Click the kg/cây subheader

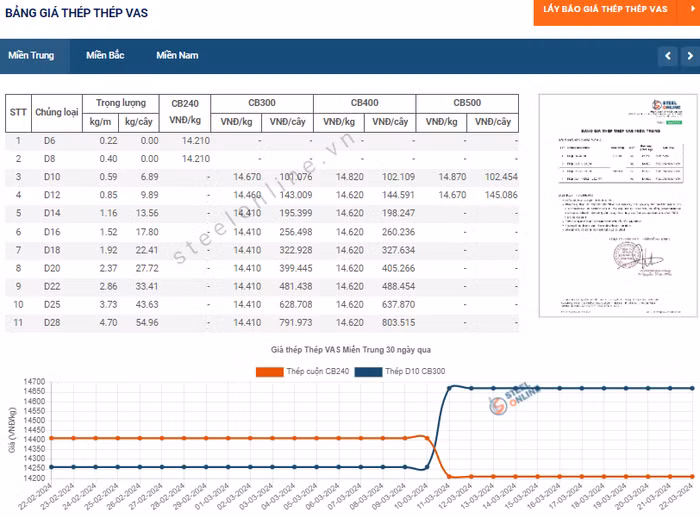coord(139,122)
